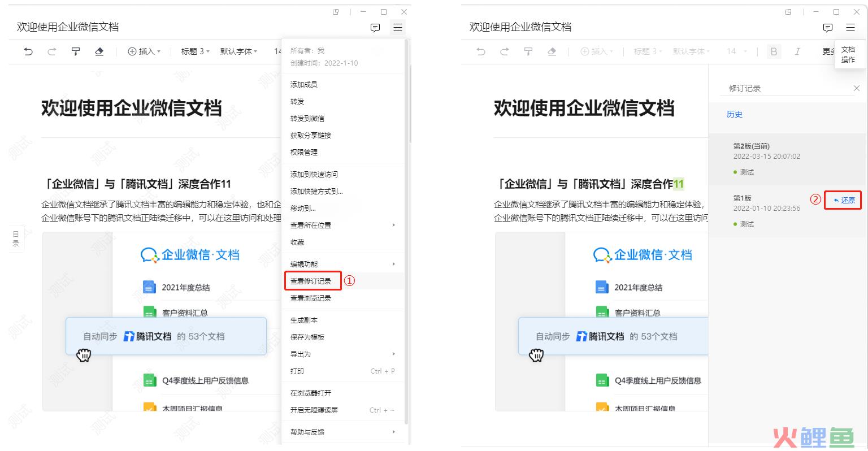The image size is (868, 451).
Task: Select the format painter in the left window
Action: pyautogui.click(x=76, y=51)
